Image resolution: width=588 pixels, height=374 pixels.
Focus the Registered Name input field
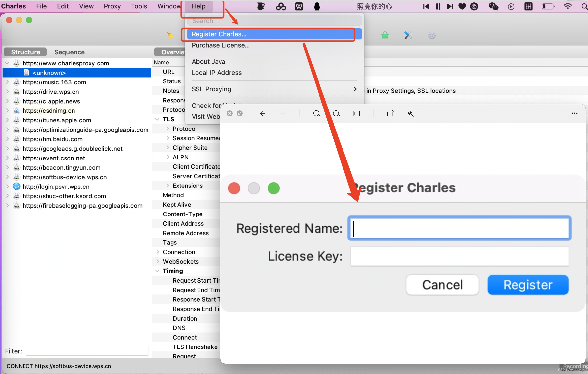pos(459,228)
